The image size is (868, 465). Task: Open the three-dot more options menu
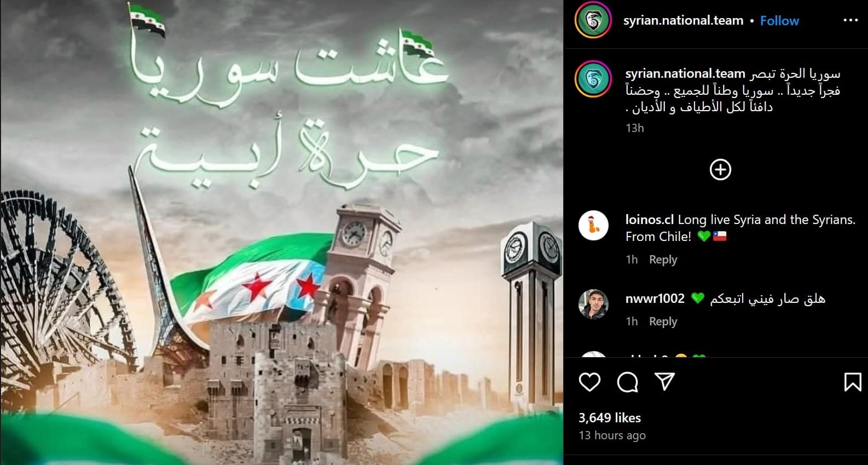(x=850, y=20)
